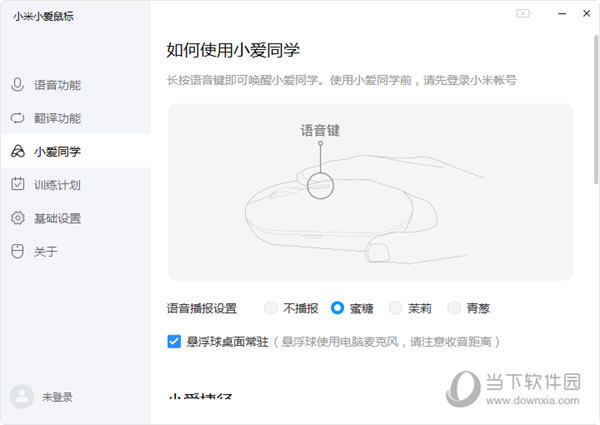Open the 语音功能 section
Image resolution: width=600 pixels, height=425 pixels.
coord(76,85)
